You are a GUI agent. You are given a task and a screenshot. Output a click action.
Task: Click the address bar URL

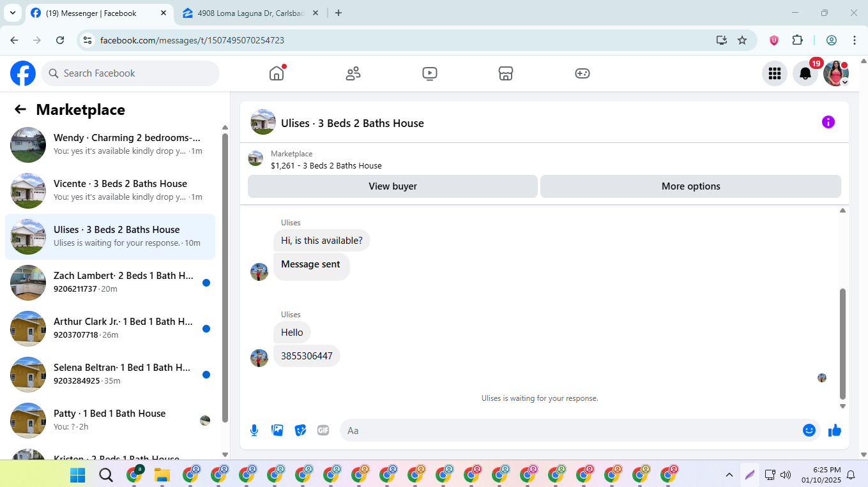click(x=192, y=40)
